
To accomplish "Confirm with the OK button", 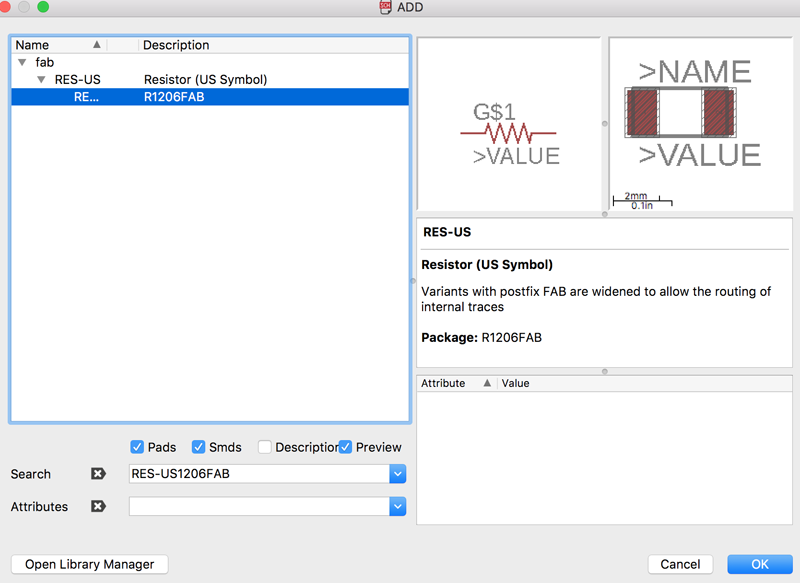I will pos(760,564).
